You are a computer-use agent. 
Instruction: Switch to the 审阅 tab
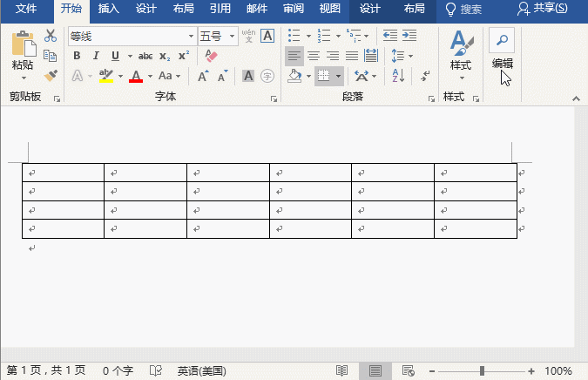[294, 9]
